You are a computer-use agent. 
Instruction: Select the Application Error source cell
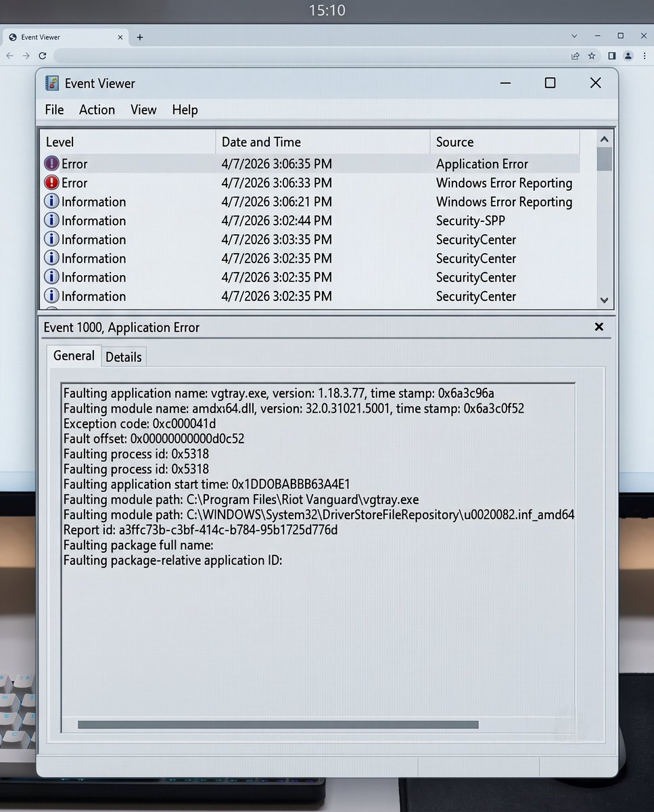point(482,164)
